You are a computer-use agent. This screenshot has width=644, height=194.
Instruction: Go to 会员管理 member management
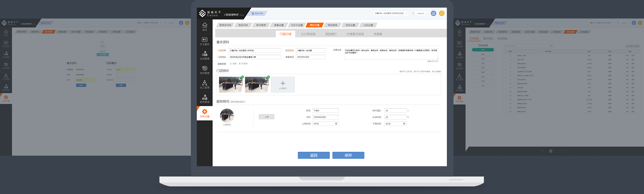click(x=204, y=56)
